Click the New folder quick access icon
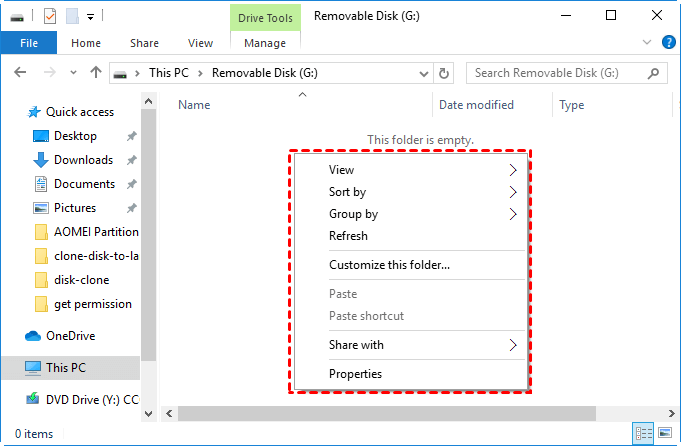The height and width of the screenshot is (446, 681). pyautogui.click(x=72, y=16)
